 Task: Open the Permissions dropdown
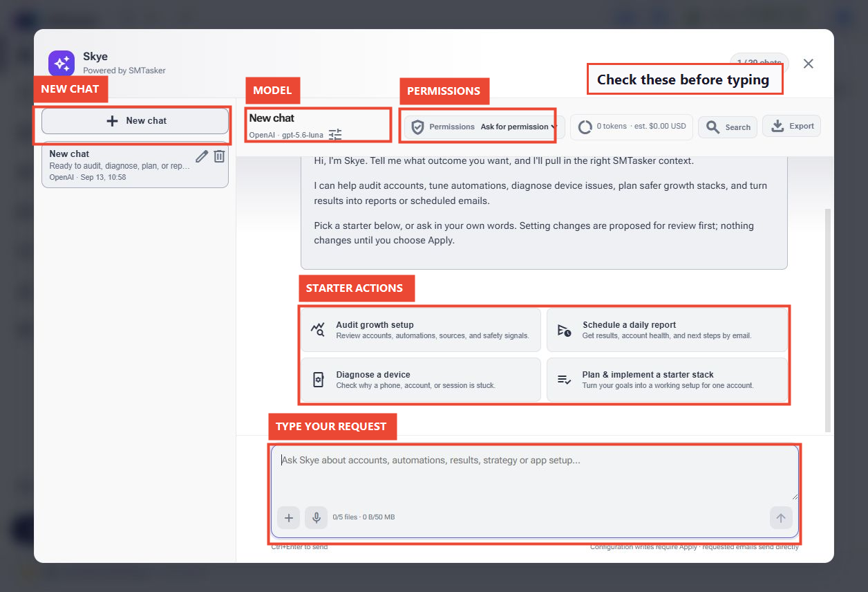click(484, 127)
